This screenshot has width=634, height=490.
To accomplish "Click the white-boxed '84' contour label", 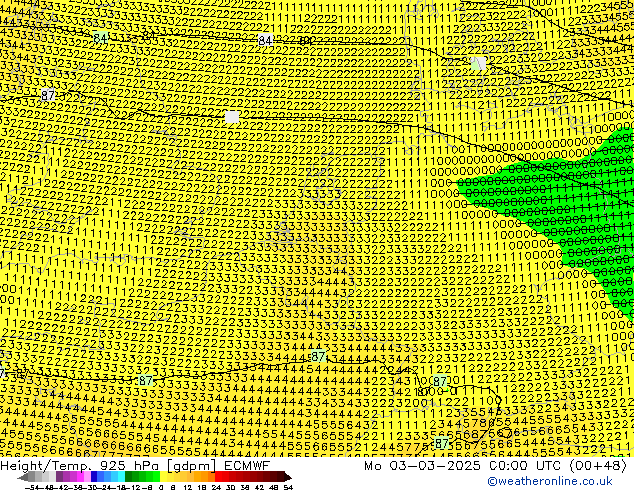I will pos(265,40).
